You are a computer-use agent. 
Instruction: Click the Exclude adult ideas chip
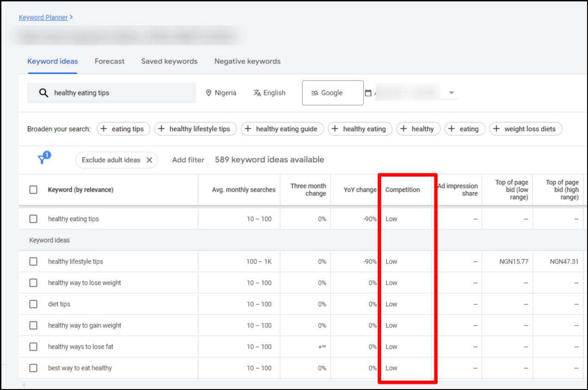click(116, 160)
